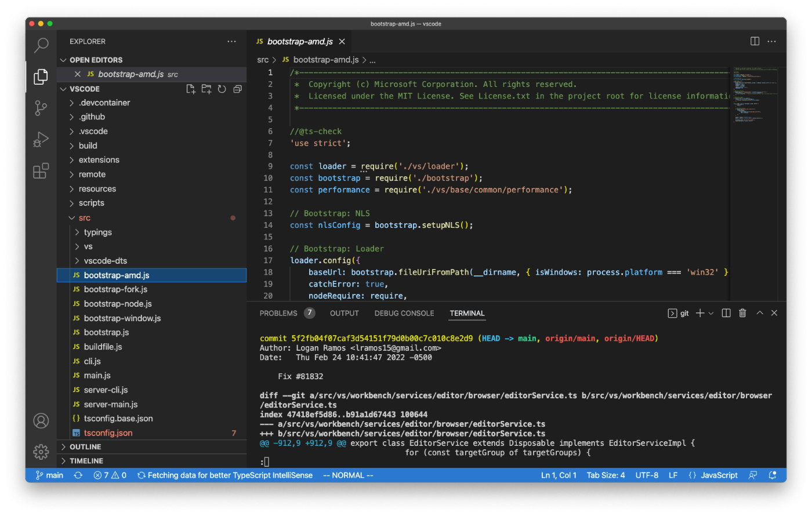Open the Manage settings gear

41,451
